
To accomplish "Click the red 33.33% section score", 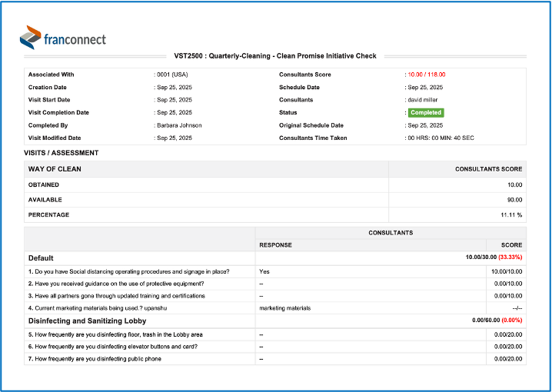I will point(510,257).
